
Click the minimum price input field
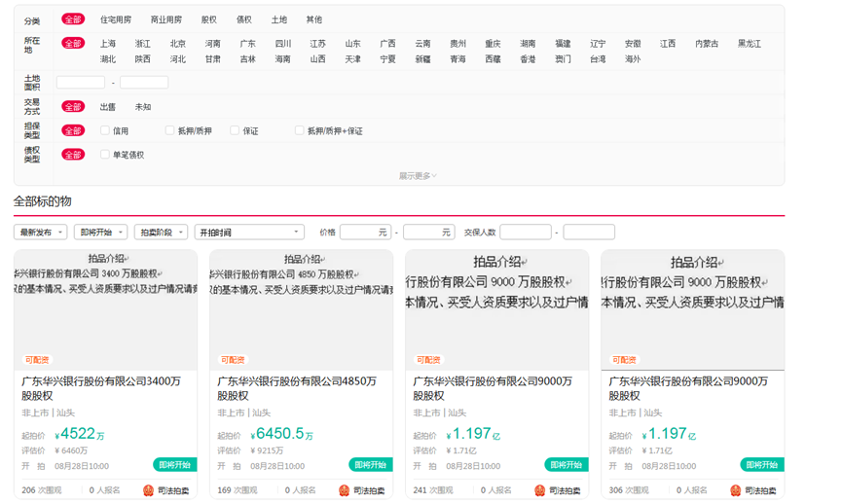tap(364, 233)
